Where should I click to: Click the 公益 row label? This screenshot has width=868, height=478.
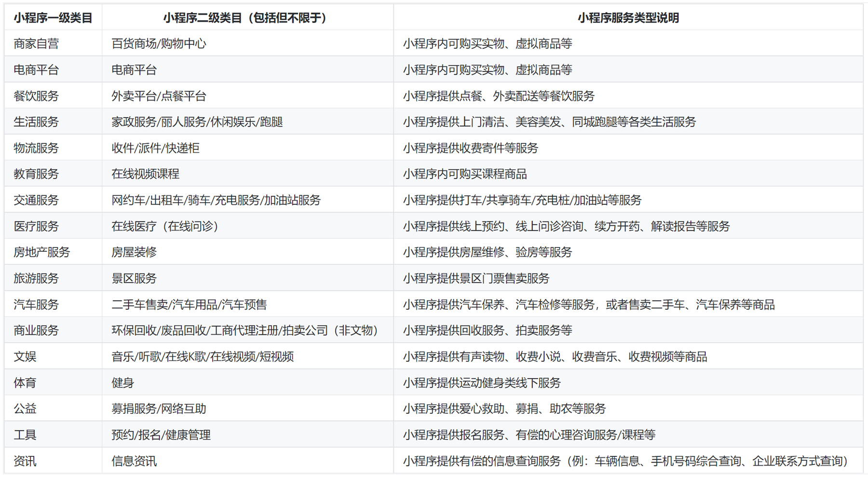(26, 409)
